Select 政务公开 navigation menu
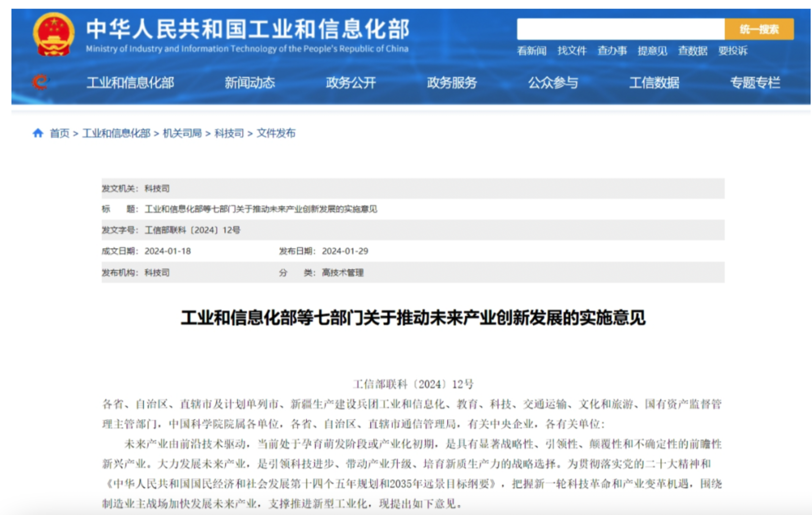 point(351,82)
